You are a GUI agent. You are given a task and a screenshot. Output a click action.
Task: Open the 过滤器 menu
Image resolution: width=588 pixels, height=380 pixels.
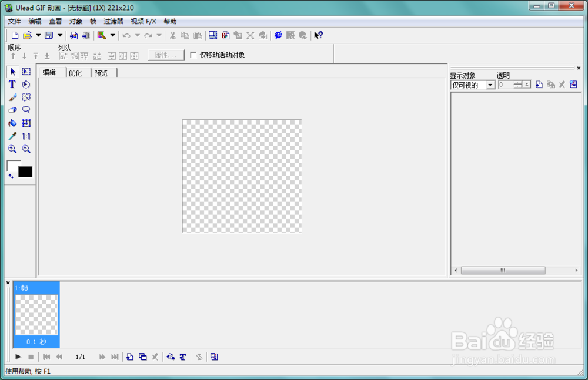pyautogui.click(x=113, y=21)
